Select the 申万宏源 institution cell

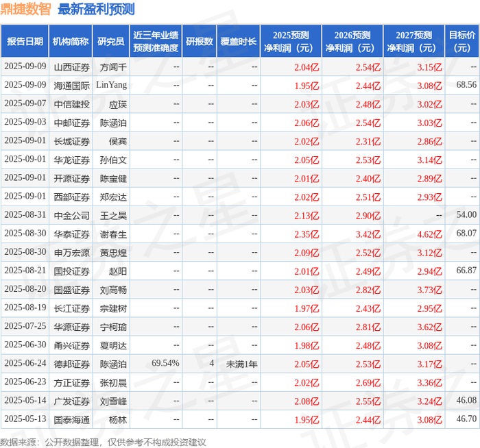[71, 253]
